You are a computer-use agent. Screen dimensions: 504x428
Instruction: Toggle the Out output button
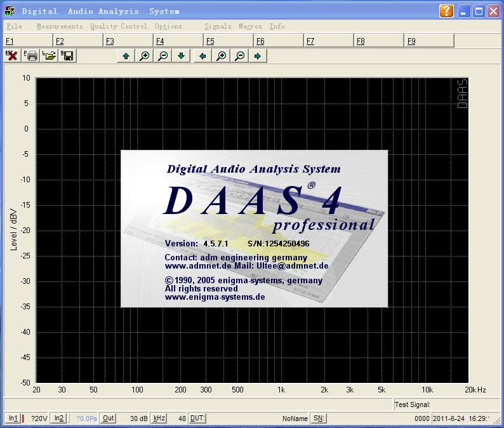(x=108, y=418)
